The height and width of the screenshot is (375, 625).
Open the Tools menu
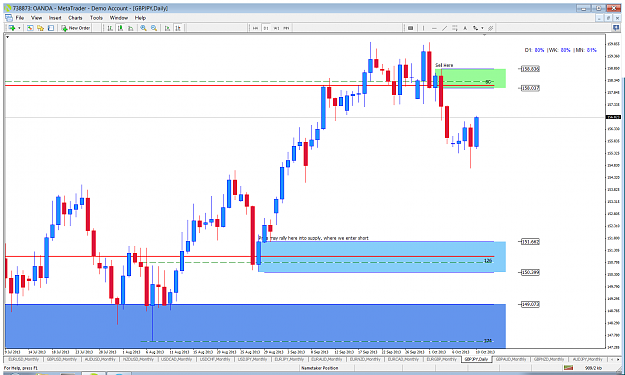point(96,18)
